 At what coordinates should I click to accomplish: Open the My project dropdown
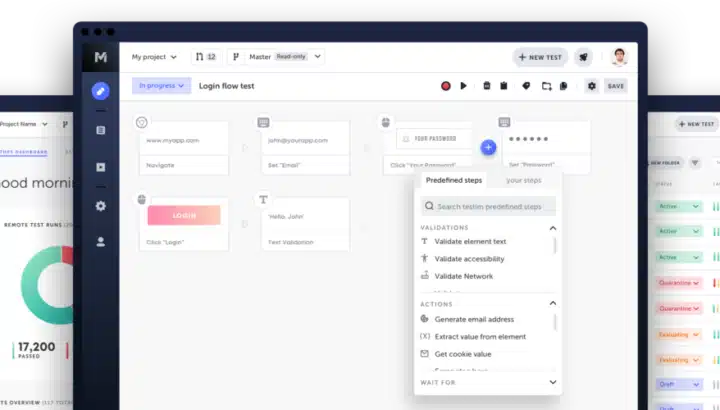click(x=154, y=57)
